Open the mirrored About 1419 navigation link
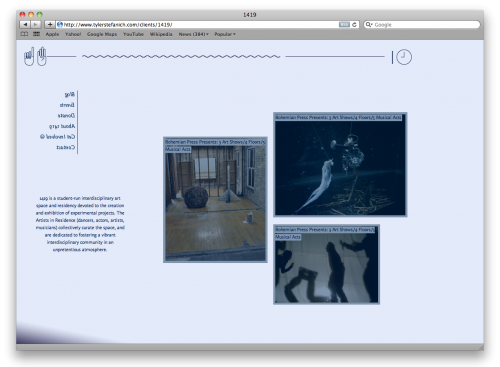The height and width of the screenshot is (367, 500). (62, 126)
